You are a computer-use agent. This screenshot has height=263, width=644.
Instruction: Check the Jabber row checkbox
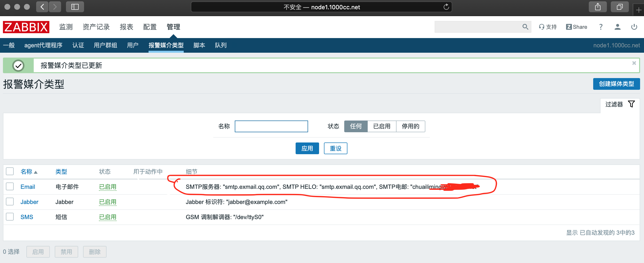pos(10,202)
